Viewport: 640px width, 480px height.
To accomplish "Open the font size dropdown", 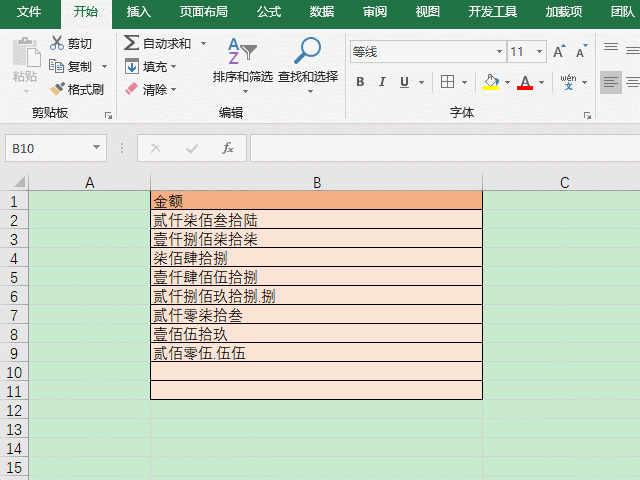I will tap(539, 51).
